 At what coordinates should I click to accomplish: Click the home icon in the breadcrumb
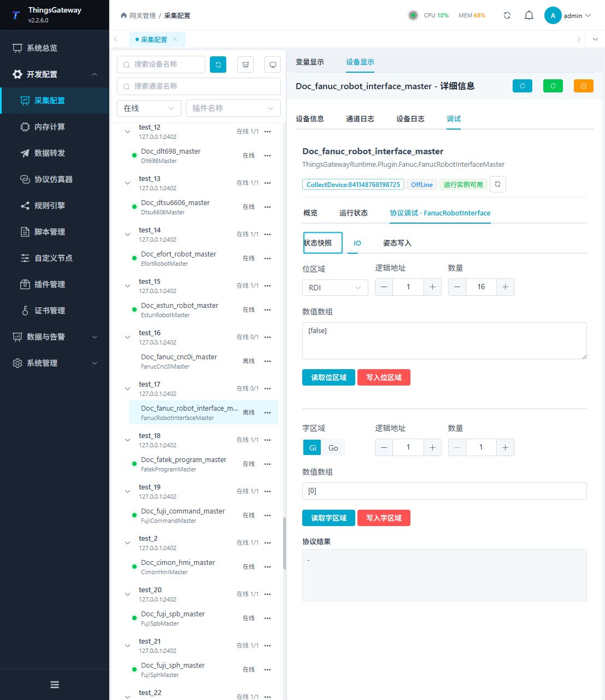coord(124,15)
